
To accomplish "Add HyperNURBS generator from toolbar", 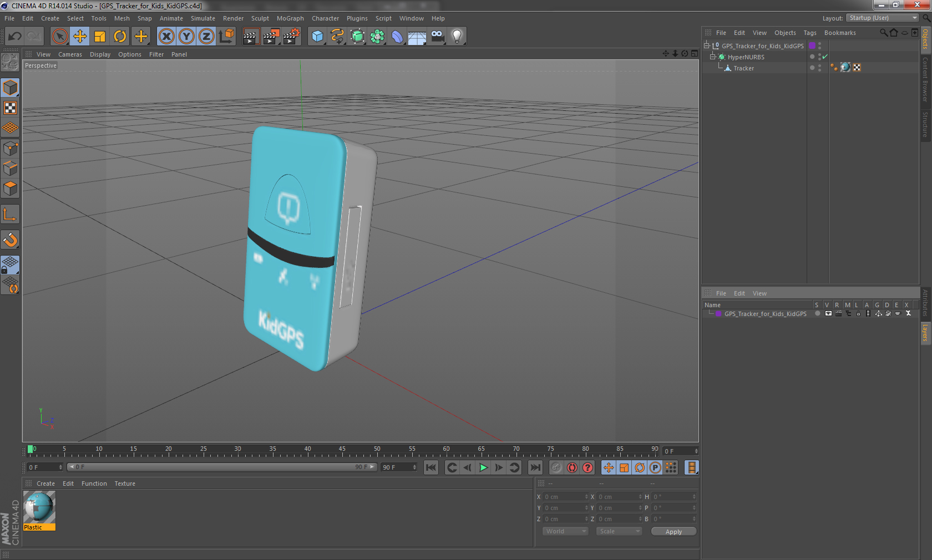I will coord(357,37).
